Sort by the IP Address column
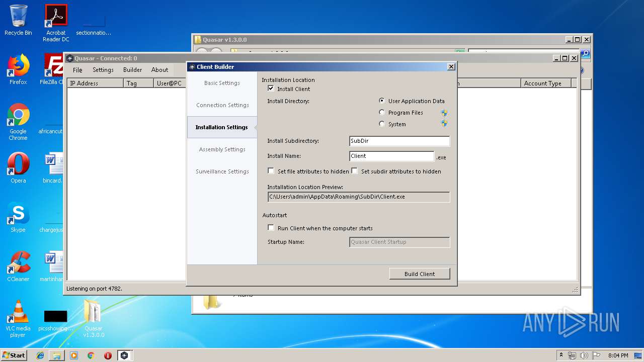This screenshot has width=644, height=362. click(x=95, y=83)
